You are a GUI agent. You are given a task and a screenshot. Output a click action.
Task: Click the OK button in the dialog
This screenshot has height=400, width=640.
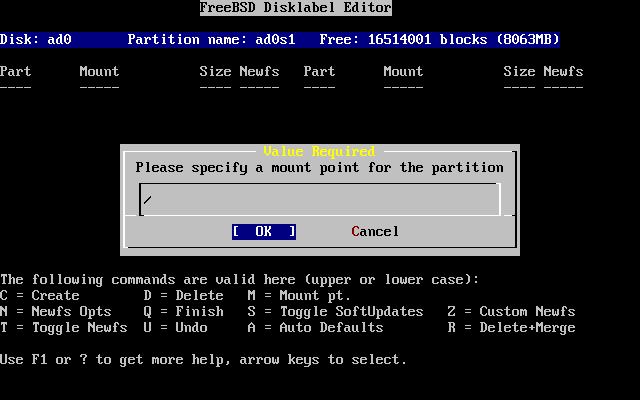point(263,231)
